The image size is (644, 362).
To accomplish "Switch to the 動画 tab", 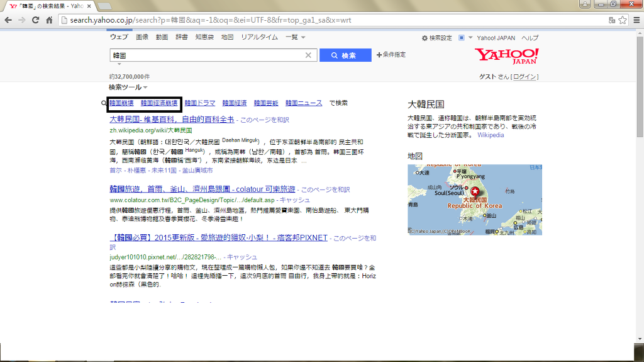I will coord(162,37).
